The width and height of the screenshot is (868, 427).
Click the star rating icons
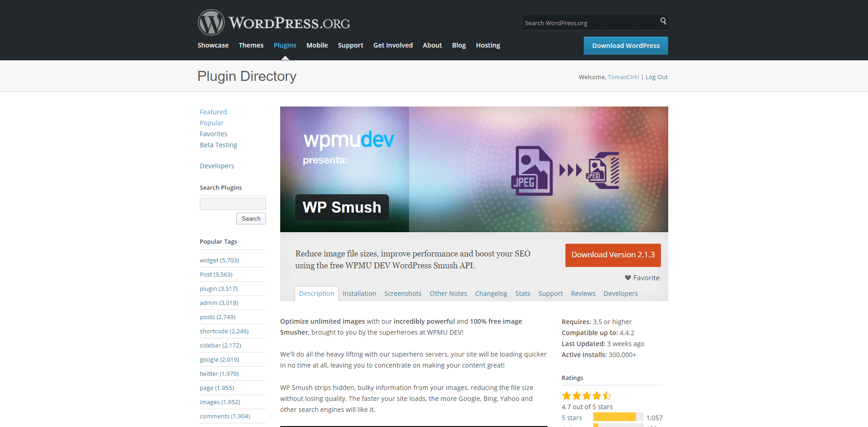coord(586,396)
